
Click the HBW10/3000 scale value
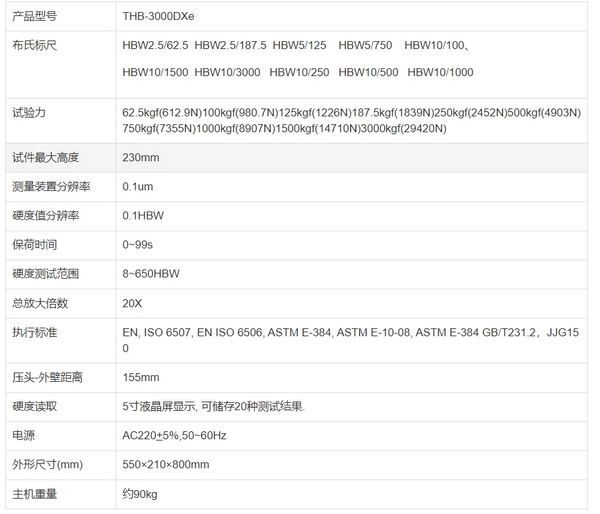click(x=227, y=72)
